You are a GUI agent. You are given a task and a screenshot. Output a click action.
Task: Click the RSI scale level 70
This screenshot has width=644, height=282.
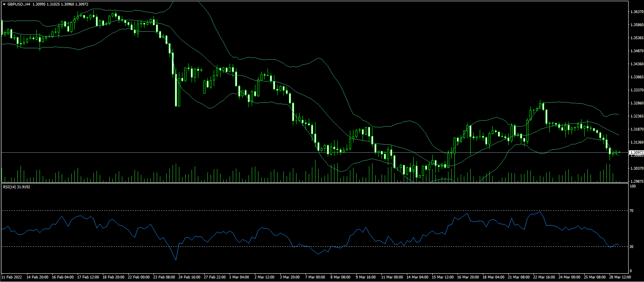click(632, 211)
